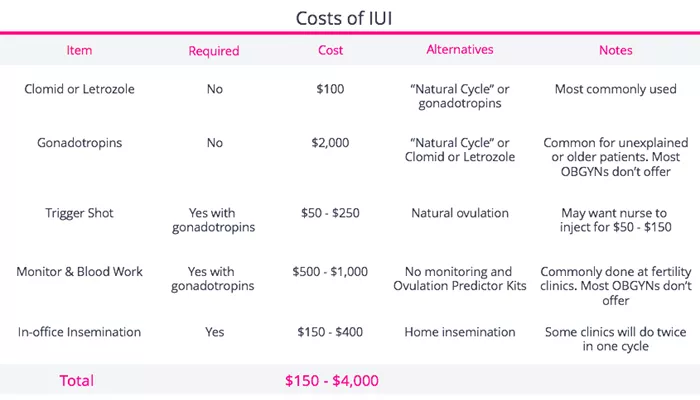Click the $2,000 cost value
This screenshot has width=700, height=400.
(330, 143)
